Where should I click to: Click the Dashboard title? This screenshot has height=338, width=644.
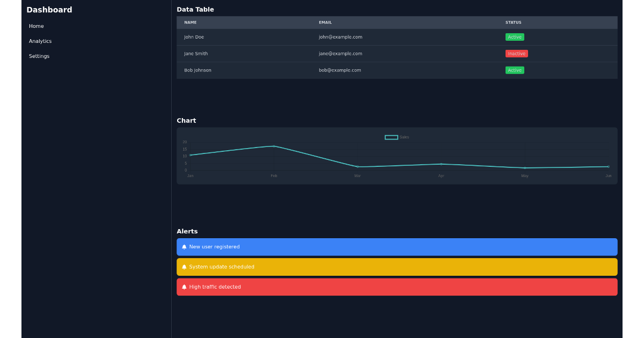[49, 10]
